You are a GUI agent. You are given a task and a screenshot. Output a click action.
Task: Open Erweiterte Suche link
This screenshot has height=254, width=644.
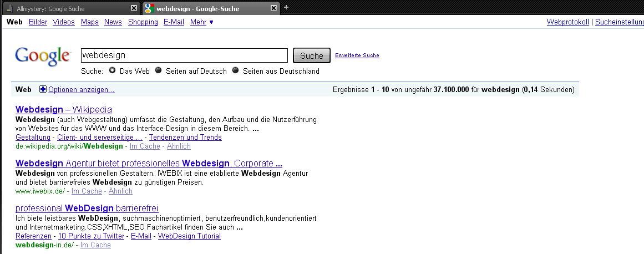point(357,55)
